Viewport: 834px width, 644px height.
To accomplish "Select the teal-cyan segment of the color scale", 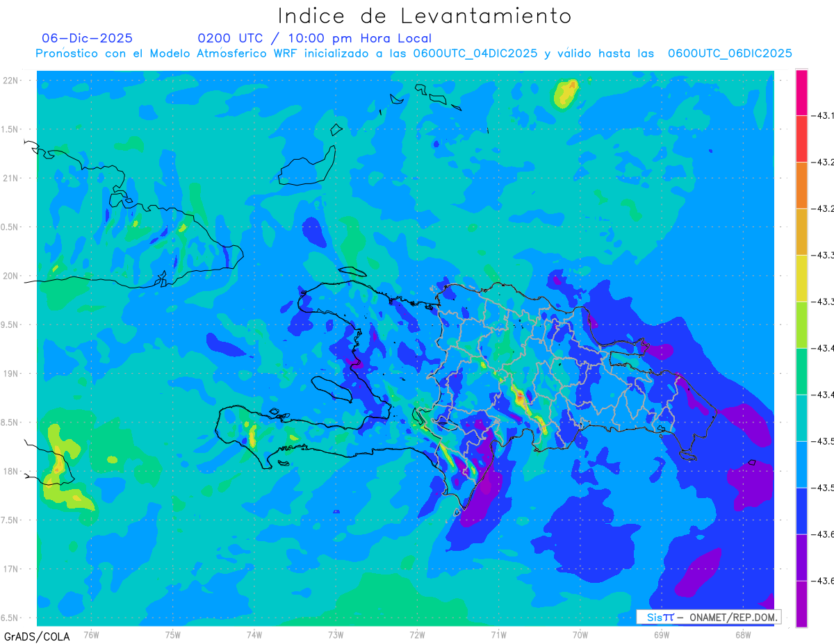I will click(x=801, y=418).
